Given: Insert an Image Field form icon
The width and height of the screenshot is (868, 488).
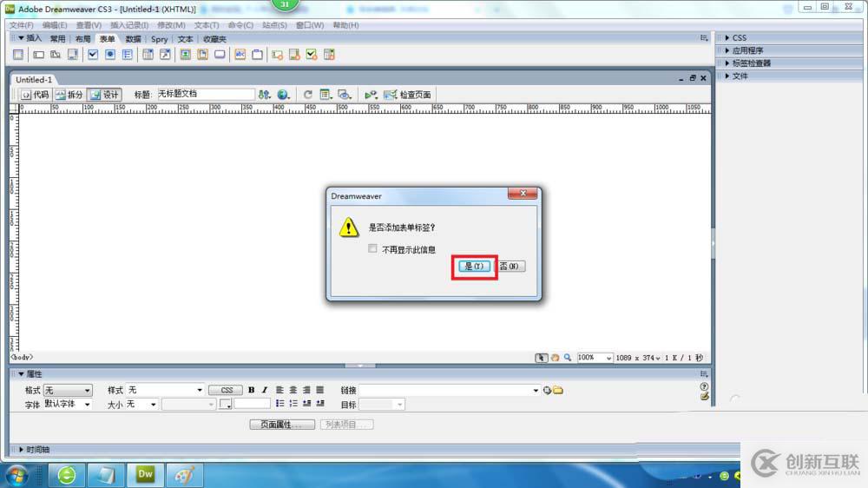Looking at the screenshot, I should coord(186,55).
